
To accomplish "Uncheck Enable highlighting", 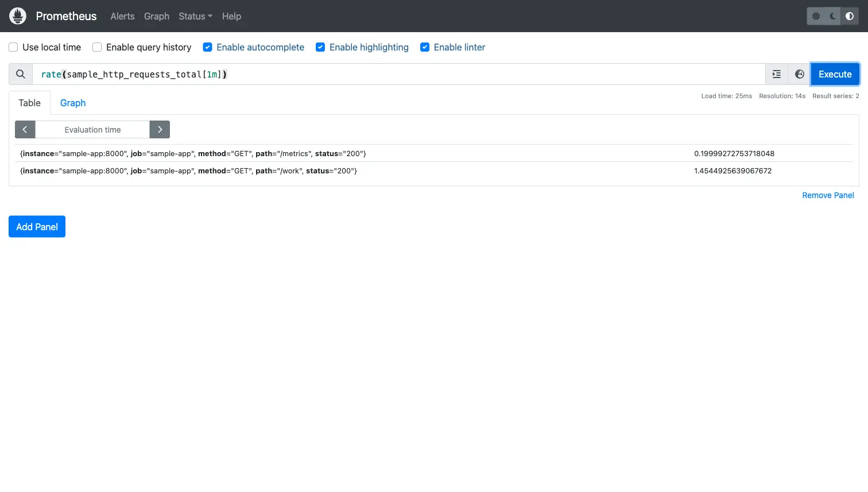I will point(320,47).
